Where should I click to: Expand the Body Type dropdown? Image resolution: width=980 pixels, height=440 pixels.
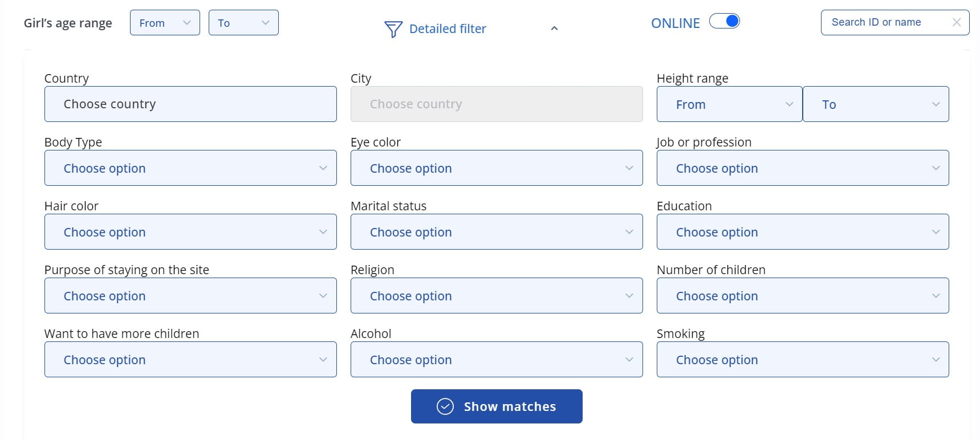coord(190,168)
